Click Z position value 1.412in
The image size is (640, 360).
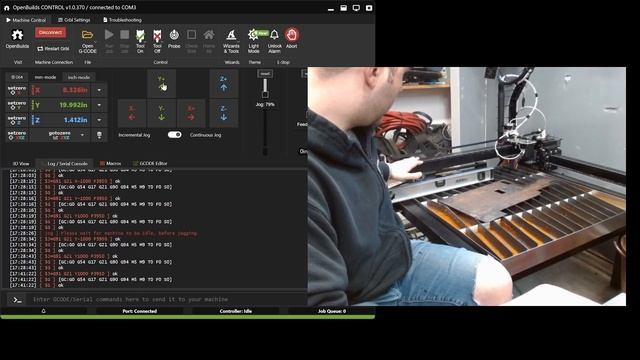tap(76, 120)
